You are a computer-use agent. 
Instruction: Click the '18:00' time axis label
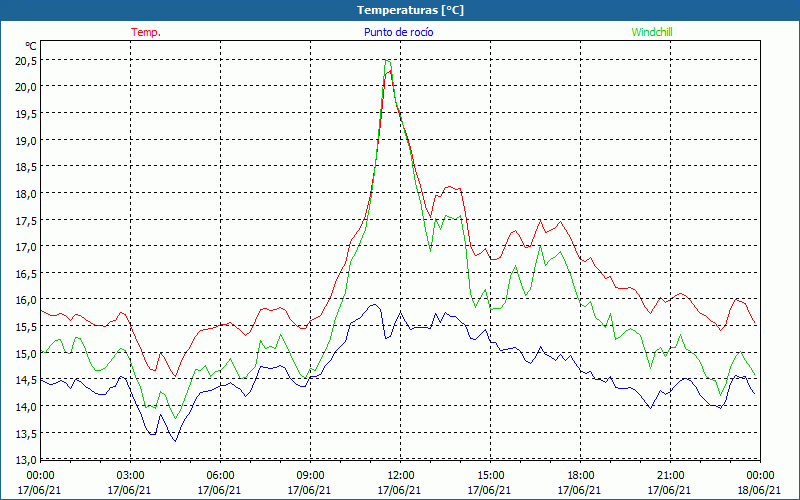coord(580,475)
